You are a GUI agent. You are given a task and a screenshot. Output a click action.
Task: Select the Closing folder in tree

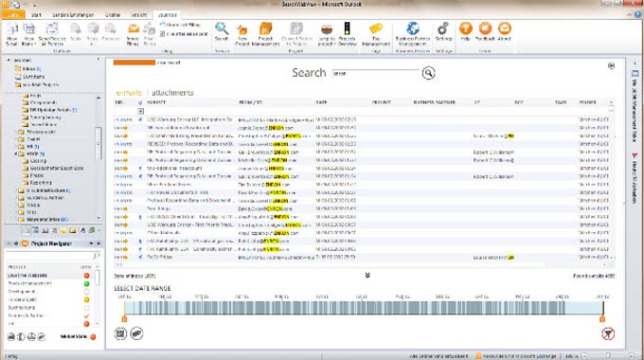pos(38,161)
